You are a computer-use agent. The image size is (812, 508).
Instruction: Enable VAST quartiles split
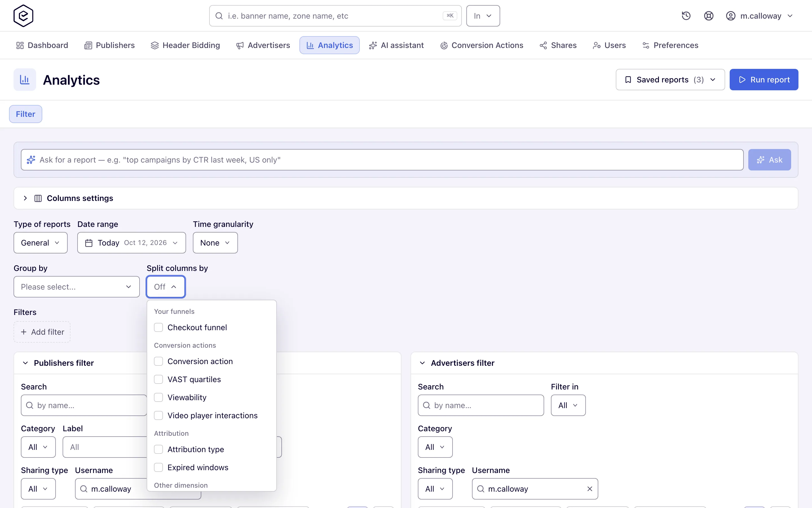coord(158,379)
